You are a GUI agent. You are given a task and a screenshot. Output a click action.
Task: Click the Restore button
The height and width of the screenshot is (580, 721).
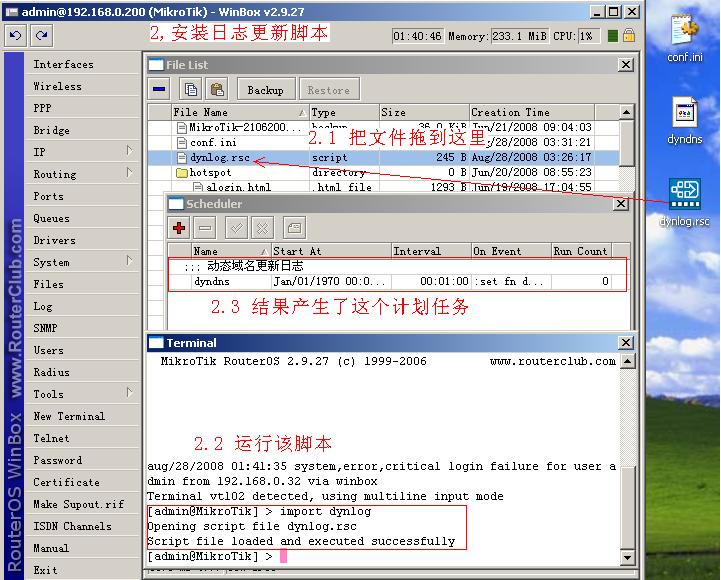tap(329, 90)
